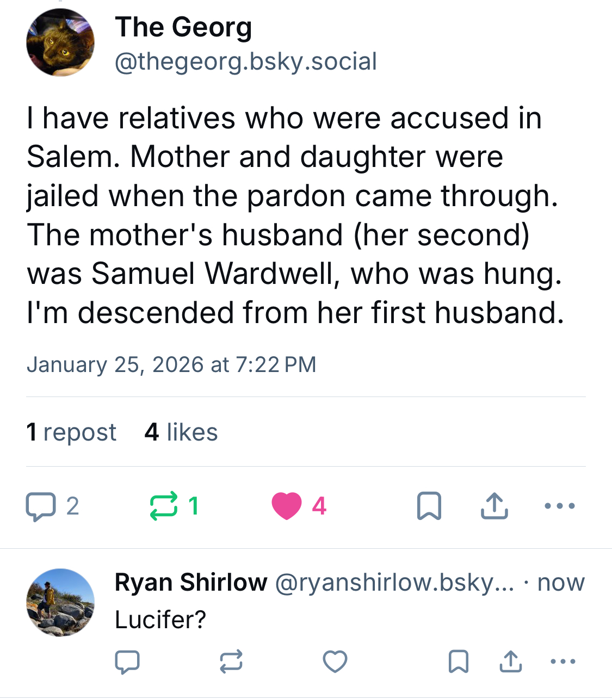
Task: Open Ryan Shirlow's profile picture
Action: click(60, 602)
